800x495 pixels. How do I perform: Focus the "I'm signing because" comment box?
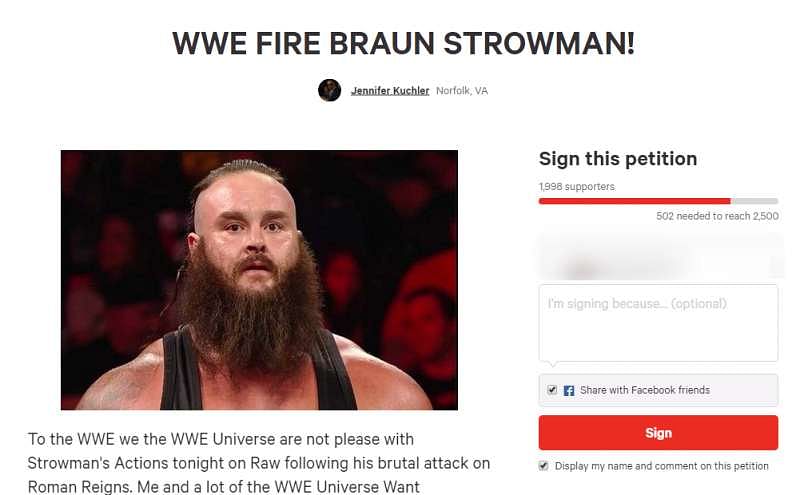[x=658, y=323]
